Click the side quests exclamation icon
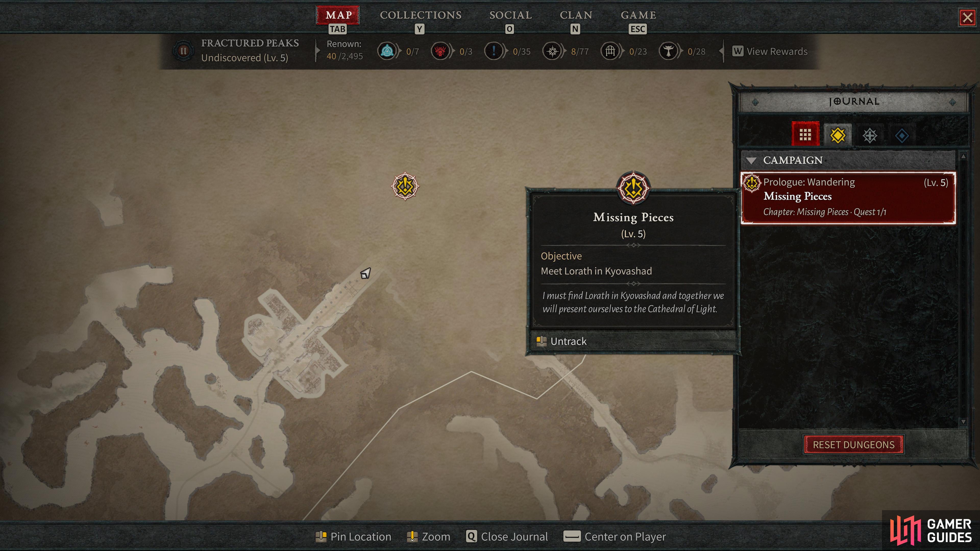The image size is (980, 551). (494, 51)
